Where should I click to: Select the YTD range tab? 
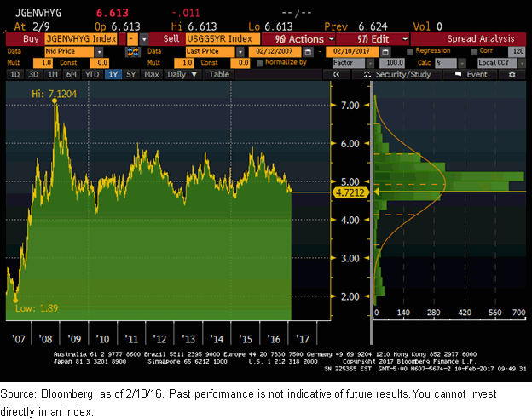click(x=92, y=75)
